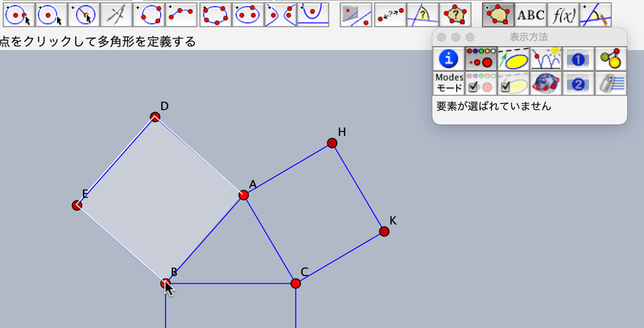Select the view number 2 icon
The height and width of the screenshot is (328, 644).
point(578,84)
